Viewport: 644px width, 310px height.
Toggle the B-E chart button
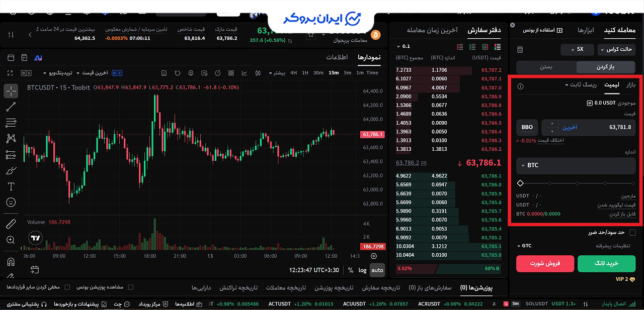[117, 73]
